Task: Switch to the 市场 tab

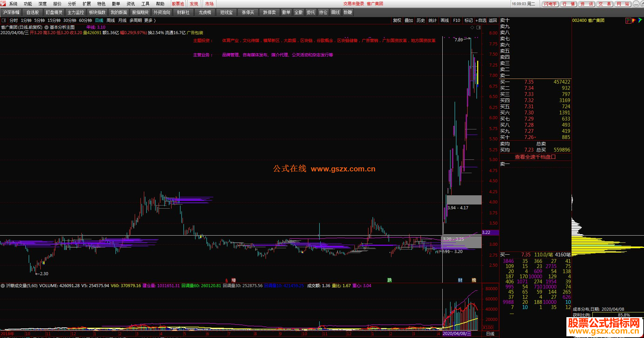Action: point(210,4)
